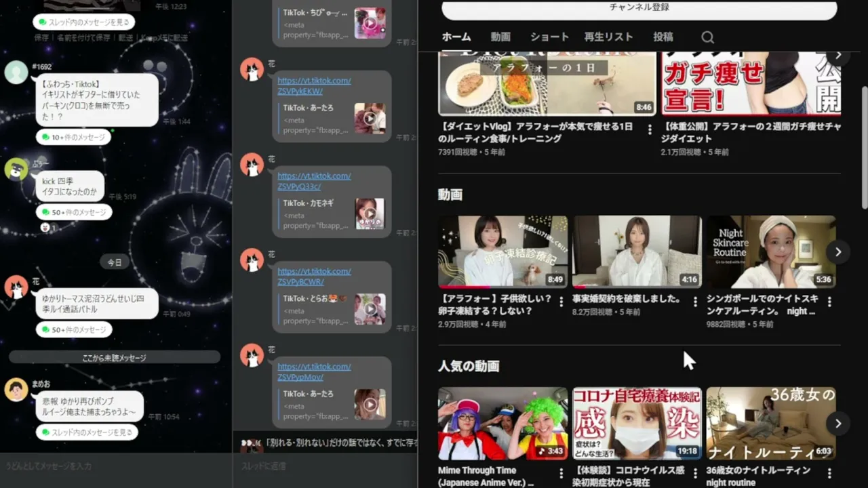Search the YouTube channel with the magnifier icon
The height and width of the screenshot is (488, 868).
tap(707, 37)
